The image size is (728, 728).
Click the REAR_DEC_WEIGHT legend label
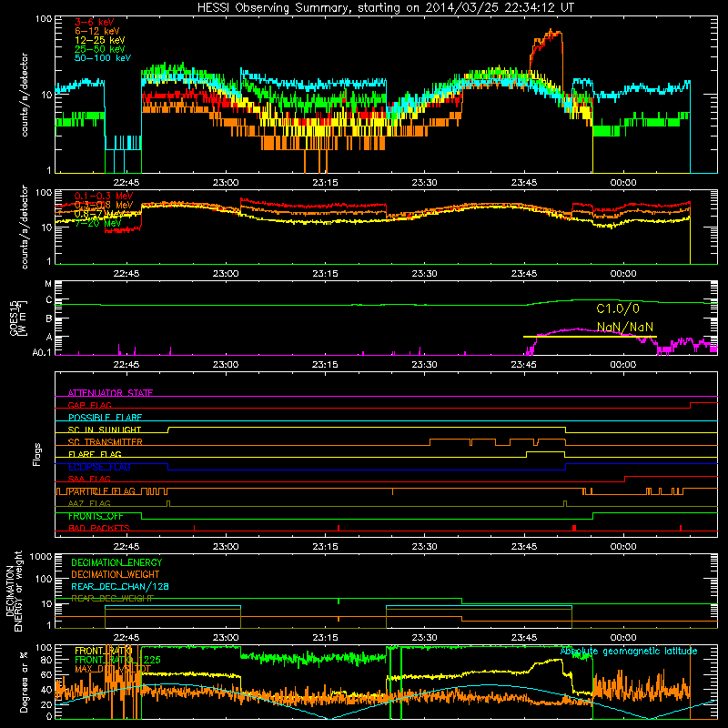pyautogui.click(x=112, y=599)
